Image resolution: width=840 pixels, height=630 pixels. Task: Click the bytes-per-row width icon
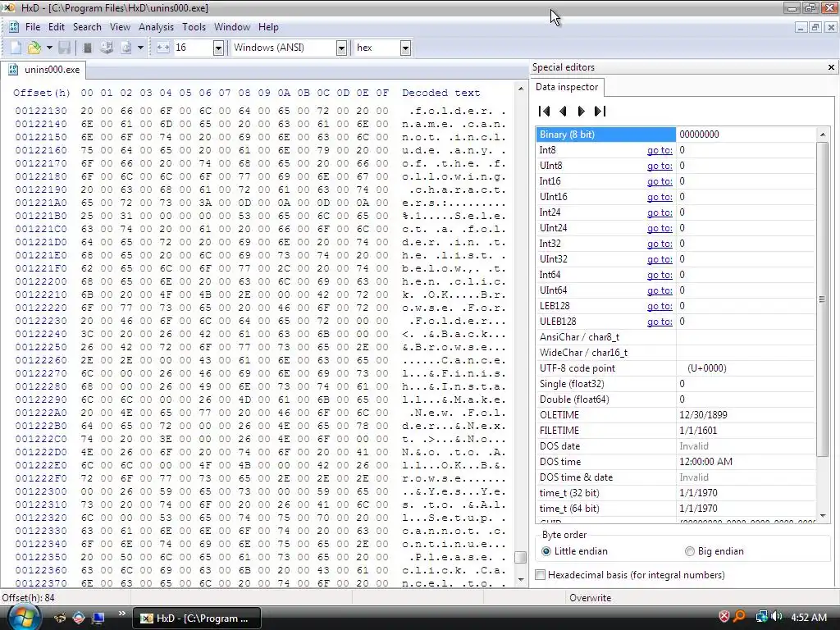point(163,48)
